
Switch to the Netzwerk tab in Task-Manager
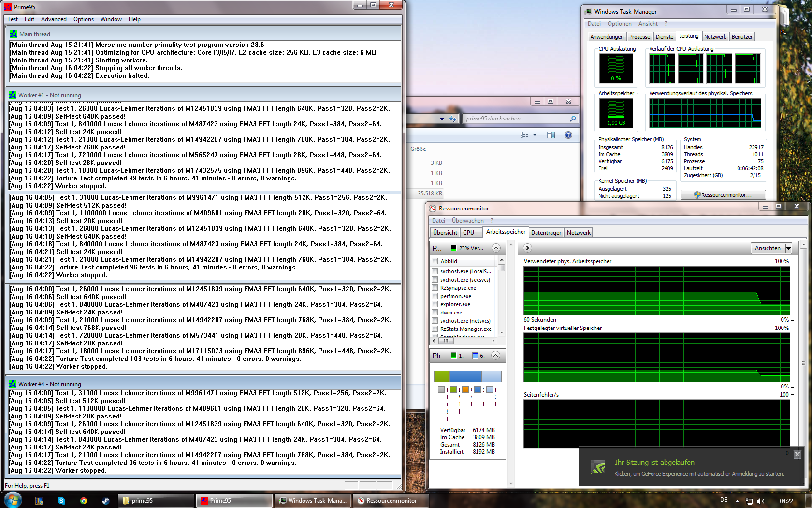tap(715, 37)
